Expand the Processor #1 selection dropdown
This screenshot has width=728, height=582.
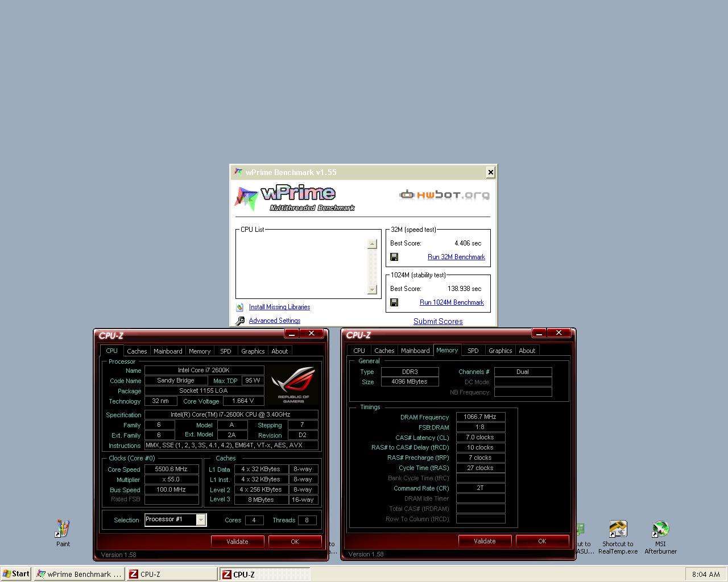(x=201, y=519)
